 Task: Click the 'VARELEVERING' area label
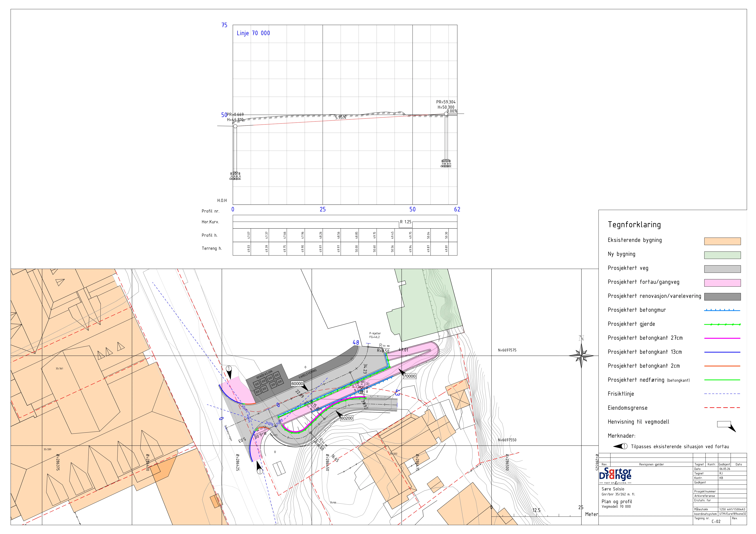tap(308, 374)
